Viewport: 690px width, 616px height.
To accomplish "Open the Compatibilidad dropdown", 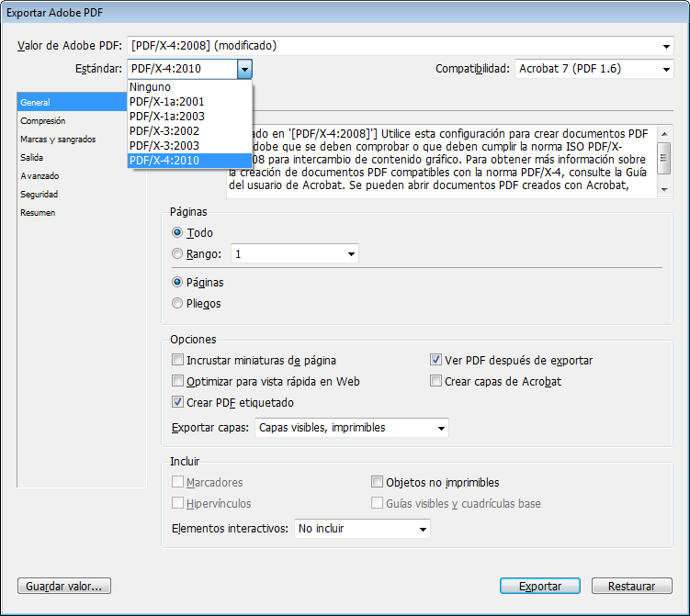I will (x=594, y=69).
